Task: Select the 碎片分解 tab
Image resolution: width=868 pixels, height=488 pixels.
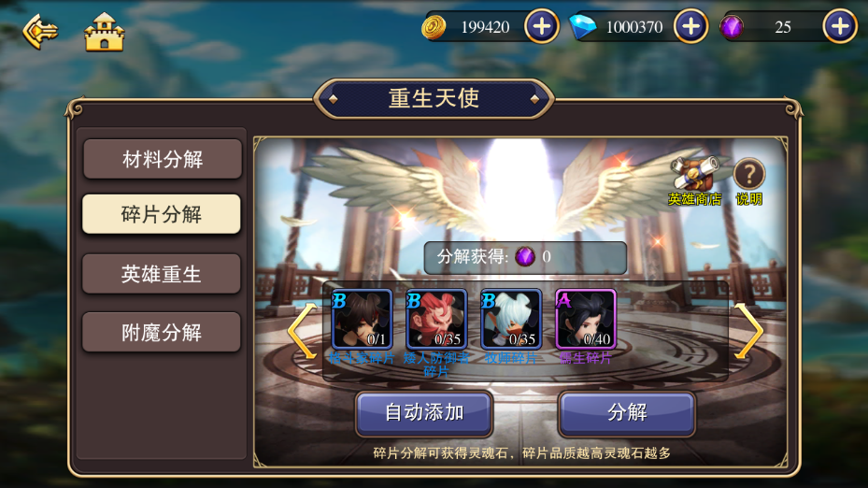Action: pos(161,214)
